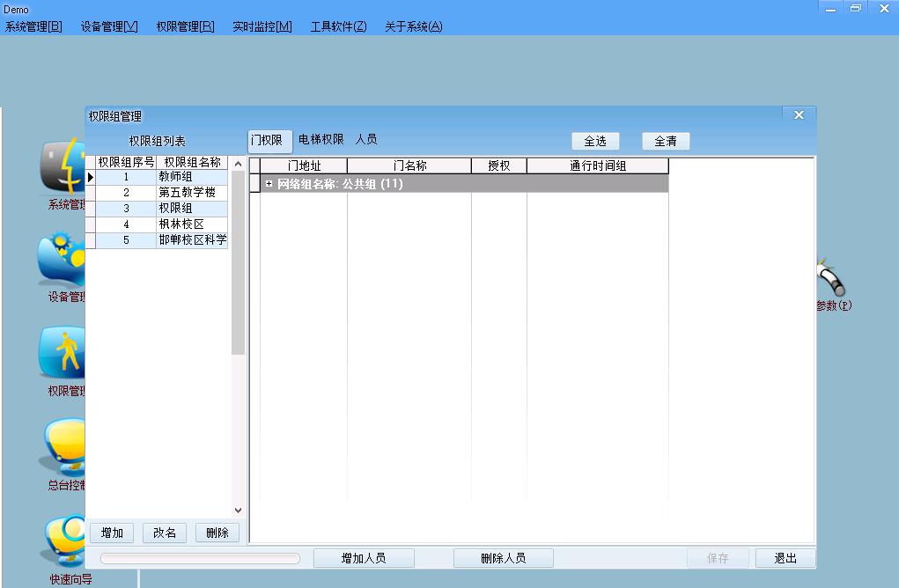Select the 枫林校区 permission group row

pos(181,224)
